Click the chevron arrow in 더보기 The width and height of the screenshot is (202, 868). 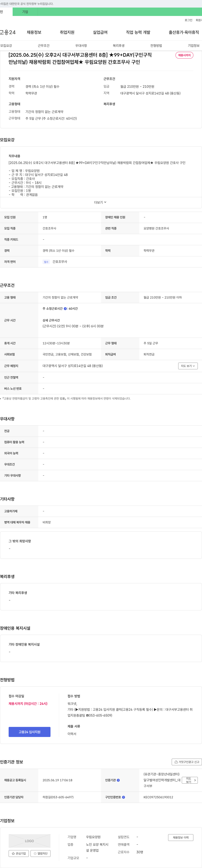[x=105, y=202]
